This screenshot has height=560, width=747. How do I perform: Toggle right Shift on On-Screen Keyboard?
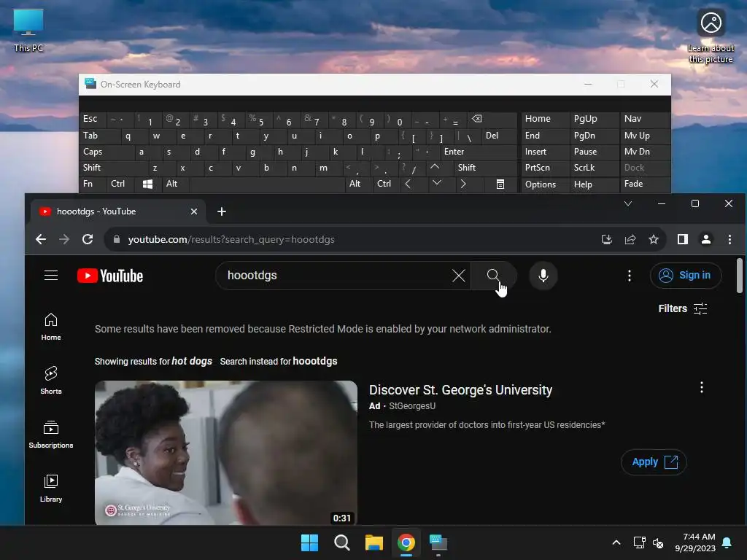tap(485, 168)
